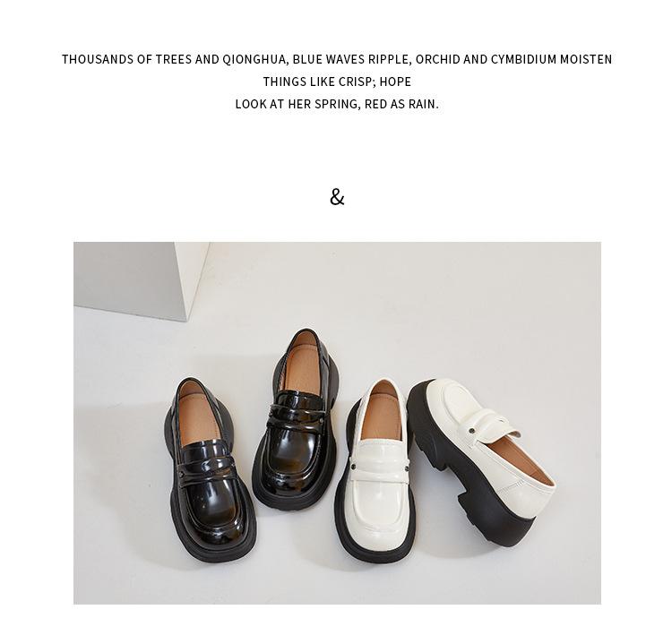This screenshot has height=618, width=672.
Task: Click the word CYMBIDIUM in the headline
Action: (523, 59)
